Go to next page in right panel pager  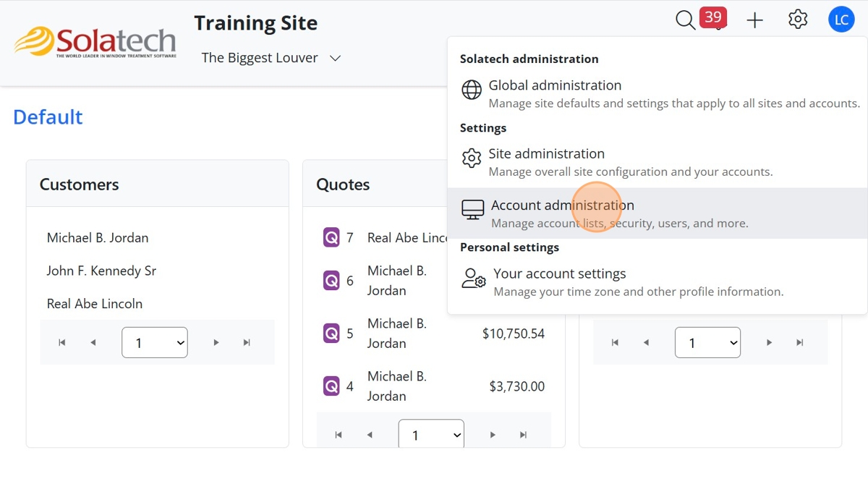click(x=769, y=342)
